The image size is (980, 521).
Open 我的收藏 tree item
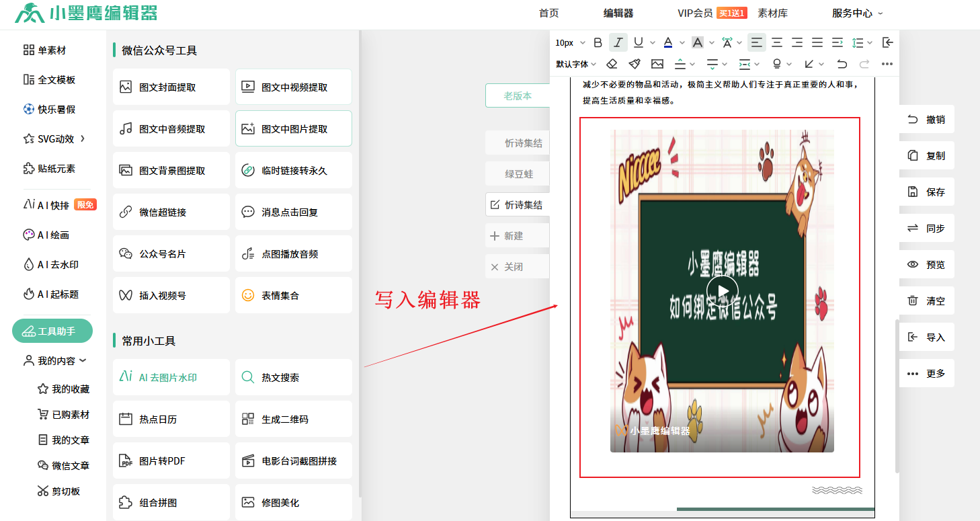click(x=63, y=389)
